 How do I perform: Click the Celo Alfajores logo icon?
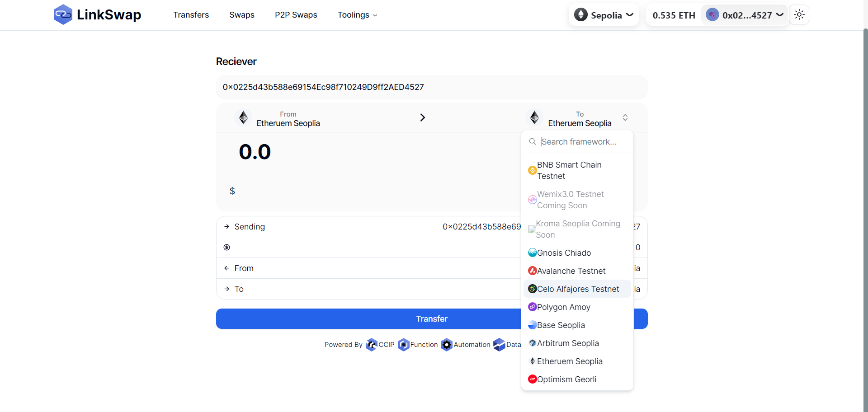tap(533, 289)
